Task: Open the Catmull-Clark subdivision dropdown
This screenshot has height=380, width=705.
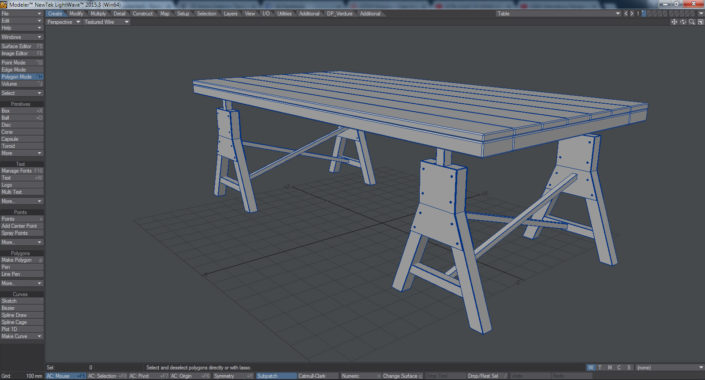Action: pos(318,376)
